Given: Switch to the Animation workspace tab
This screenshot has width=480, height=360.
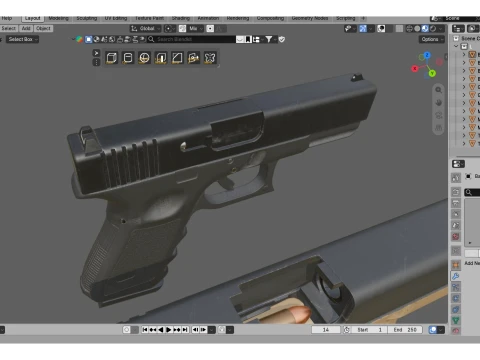Looking at the screenshot, I should pyautogui.click(x=208, y=18).
